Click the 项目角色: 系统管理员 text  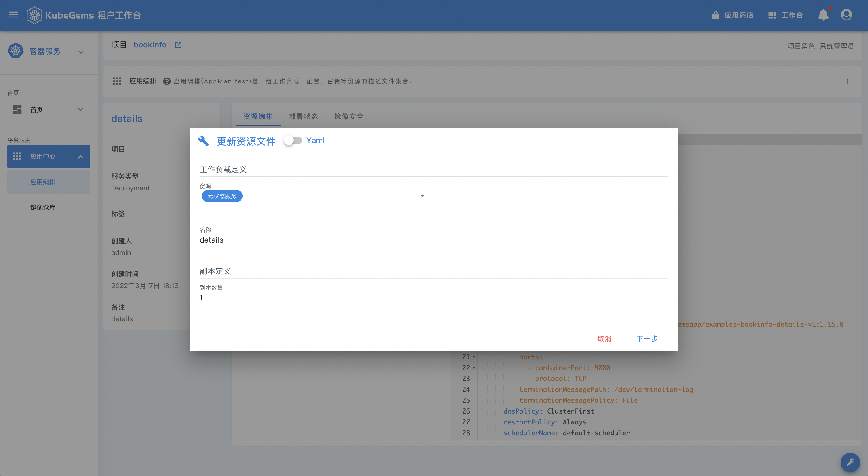point(820,46)
